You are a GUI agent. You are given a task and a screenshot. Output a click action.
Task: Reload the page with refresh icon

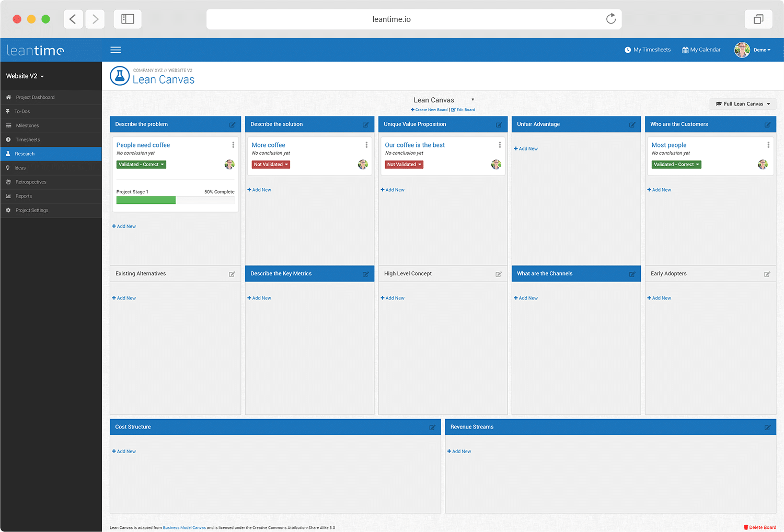pyautogui.click(x=610, y=19)
